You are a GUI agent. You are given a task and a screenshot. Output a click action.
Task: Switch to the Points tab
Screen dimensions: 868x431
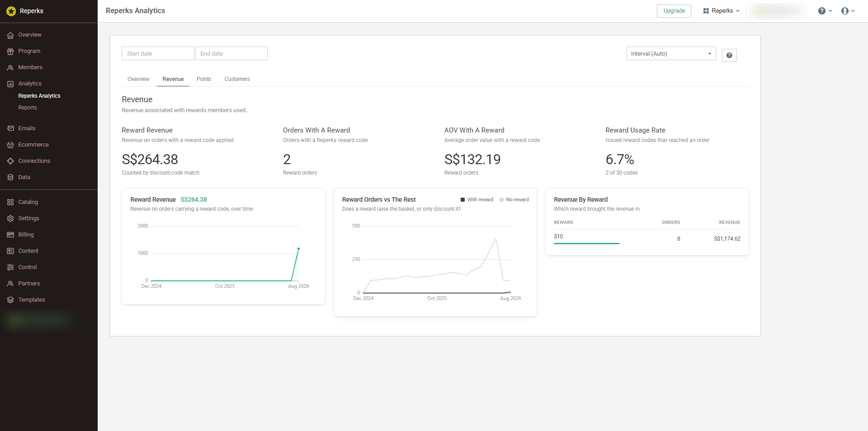(x=204, y=79)
